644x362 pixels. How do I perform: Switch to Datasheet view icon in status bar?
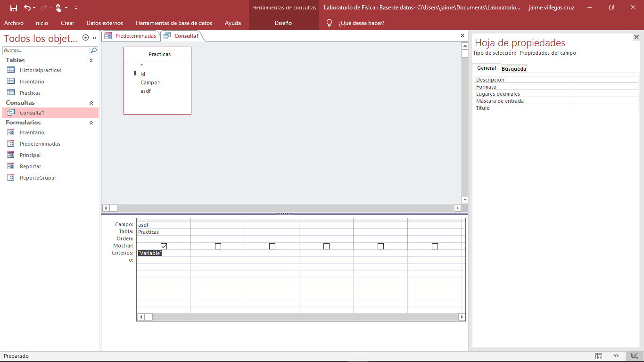(599, 356)
